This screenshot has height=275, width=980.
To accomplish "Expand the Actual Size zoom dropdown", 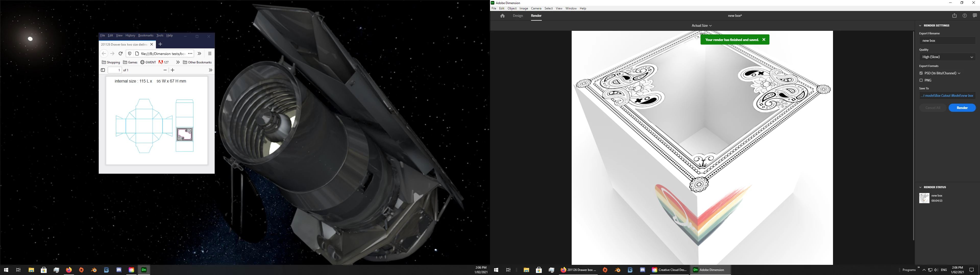I will [702, 25].
